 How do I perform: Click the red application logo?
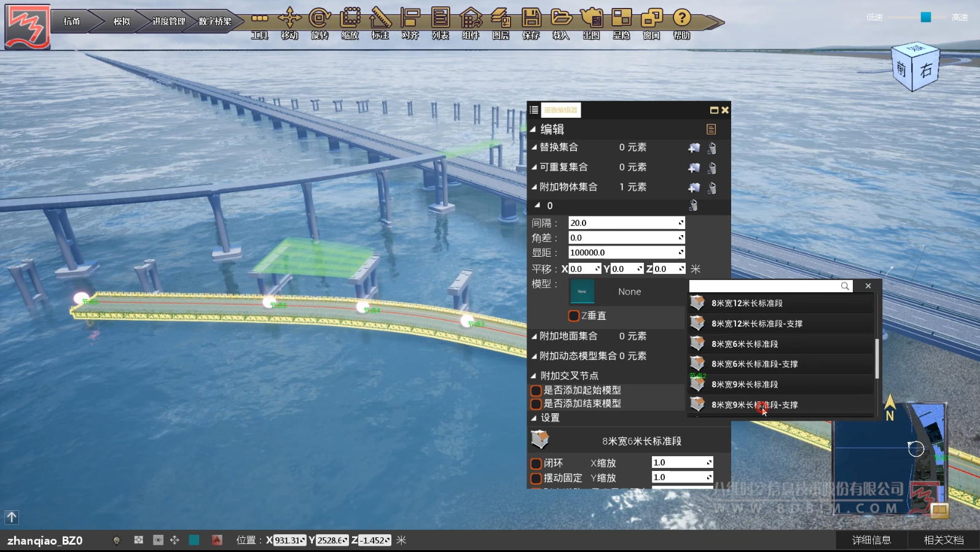(27, 26)
